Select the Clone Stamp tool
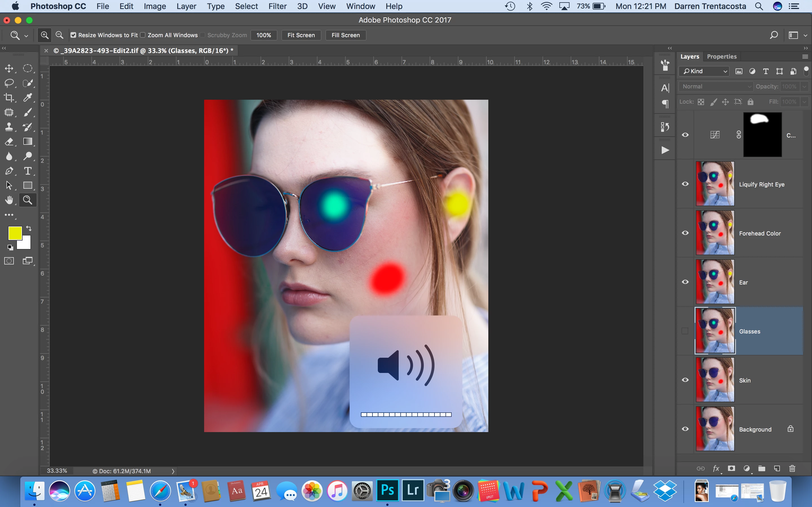 click(x=9, y=127)
